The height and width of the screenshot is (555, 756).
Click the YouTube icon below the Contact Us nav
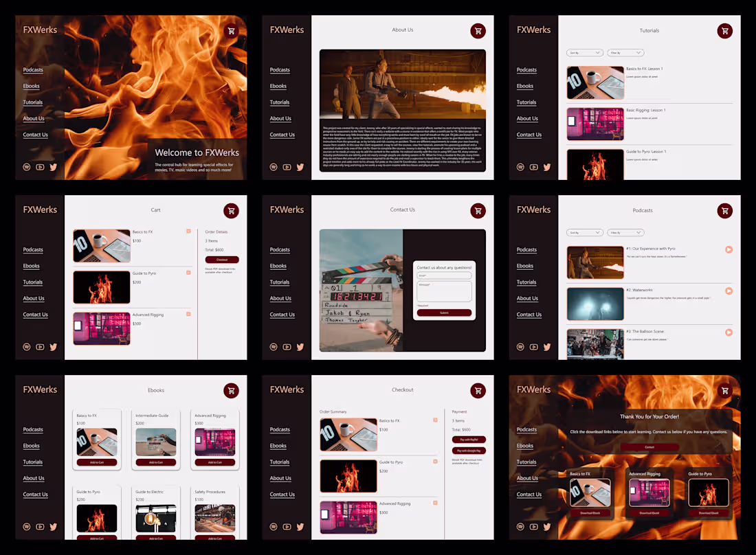[287, 347]
